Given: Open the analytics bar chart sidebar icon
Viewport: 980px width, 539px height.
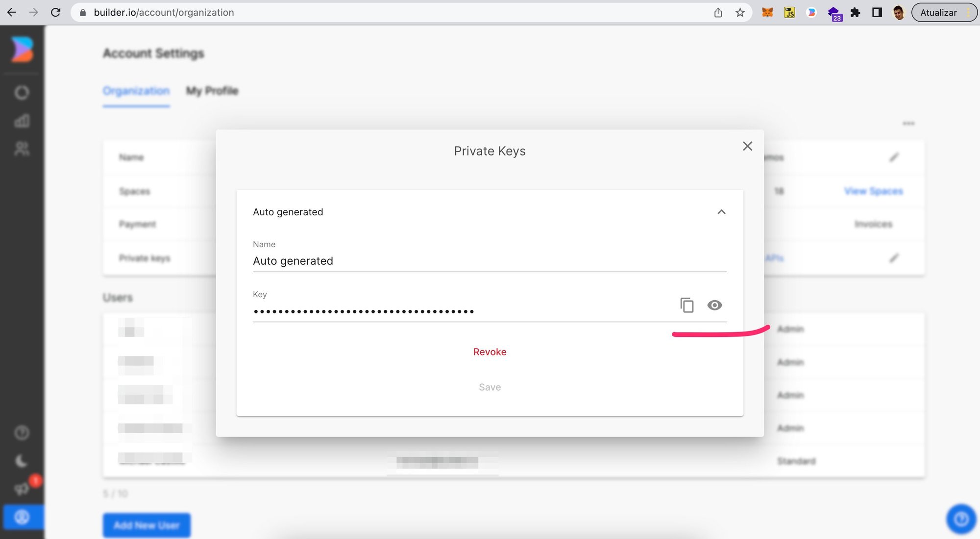Looking at the screenshot, I should point(22,121).
